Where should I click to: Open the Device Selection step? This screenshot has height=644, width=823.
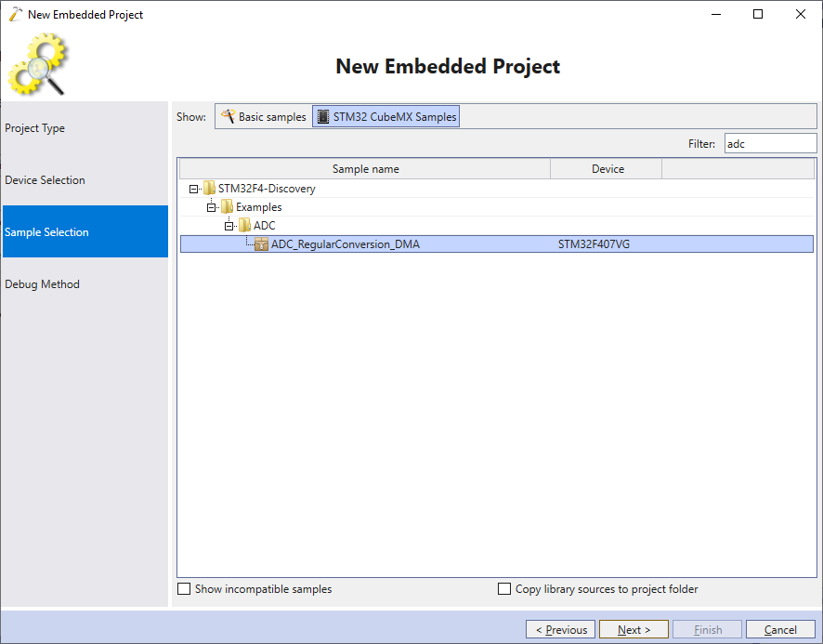click(85, 180)
